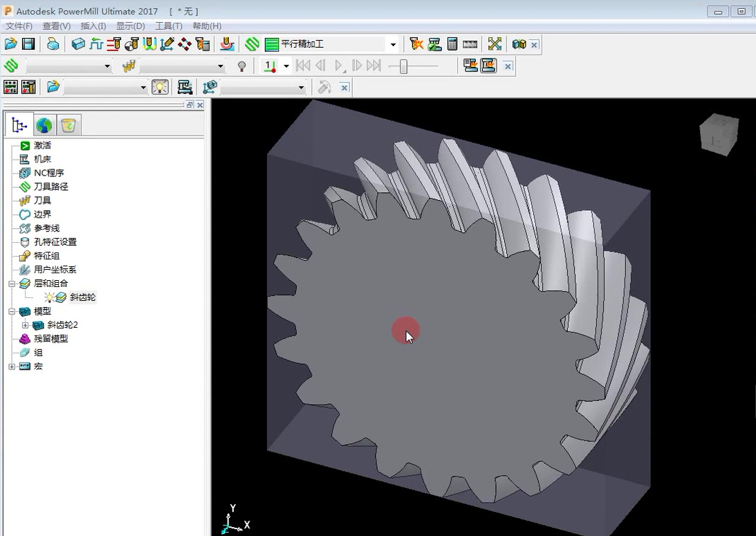The image size is (756, 536).
Task: Open the Leads and Links icon
Action: click(149, 44)
